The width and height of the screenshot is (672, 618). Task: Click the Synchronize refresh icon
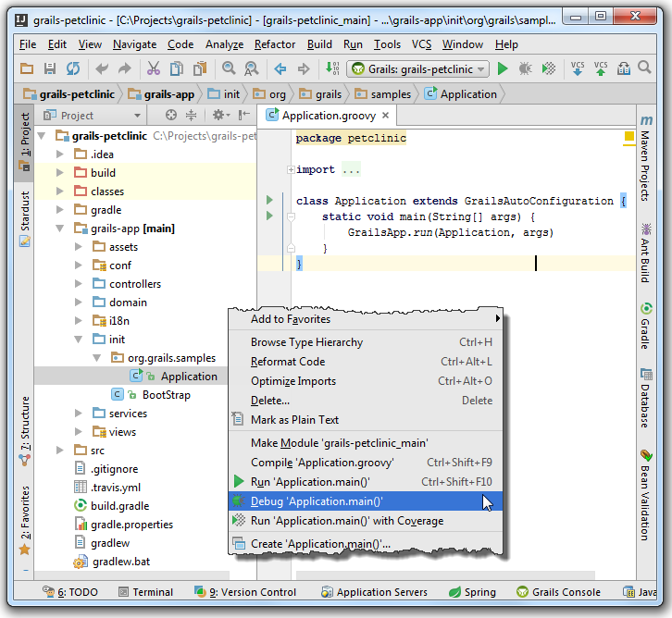[72, 68]
